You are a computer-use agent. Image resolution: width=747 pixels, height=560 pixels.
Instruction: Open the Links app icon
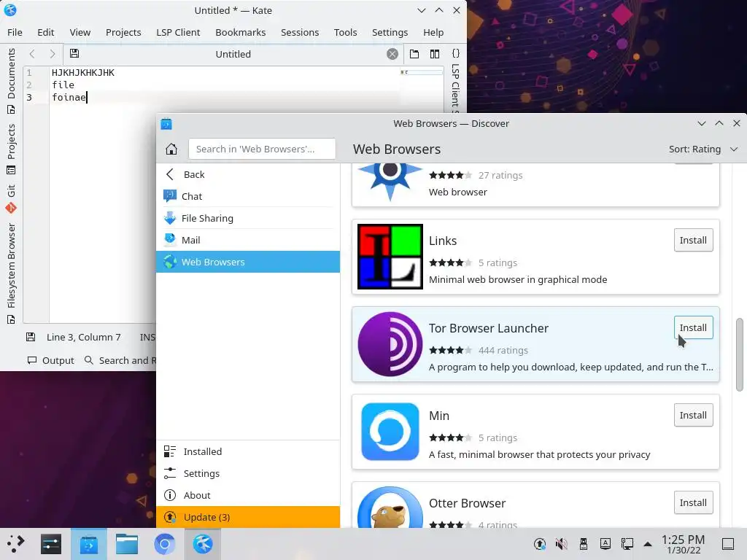point(390,257)
